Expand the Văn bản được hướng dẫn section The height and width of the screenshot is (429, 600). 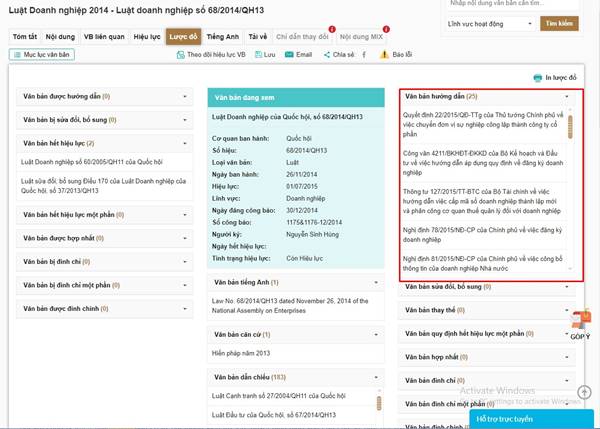pos(185,96)
